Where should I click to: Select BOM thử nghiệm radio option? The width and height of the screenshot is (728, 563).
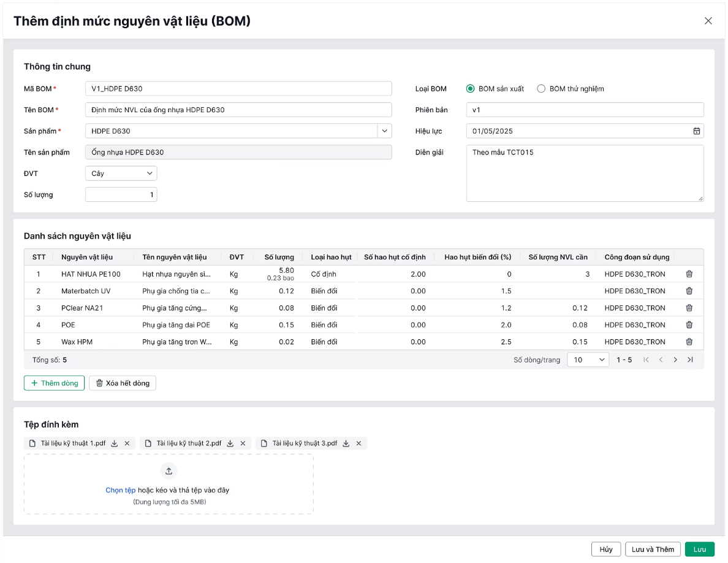pyautogui.click(x=541, y=89)
